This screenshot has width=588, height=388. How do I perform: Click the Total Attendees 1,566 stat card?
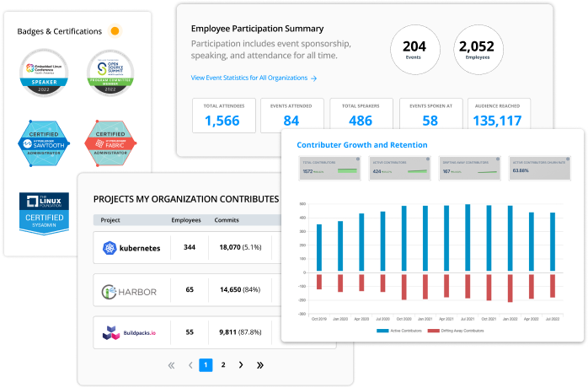click(x=222, y=116)
